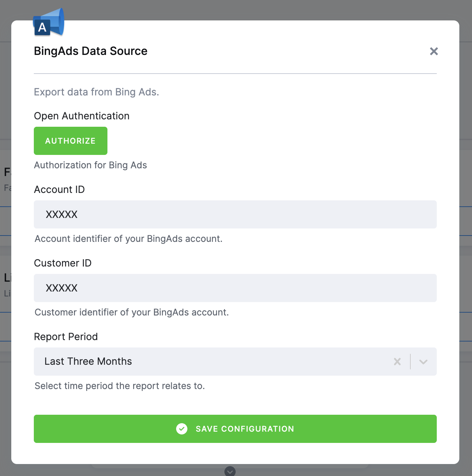This screenshot has height=476, width=472.
Task: Click the Authorization for Bing Ads helper text
Action: coord(90,165)
